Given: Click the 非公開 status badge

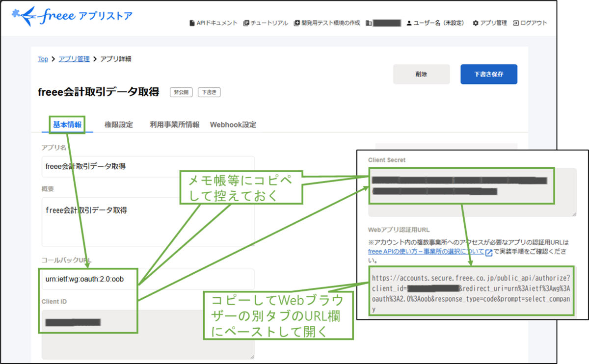Looking at the screenshot, I should coord(182,92).
